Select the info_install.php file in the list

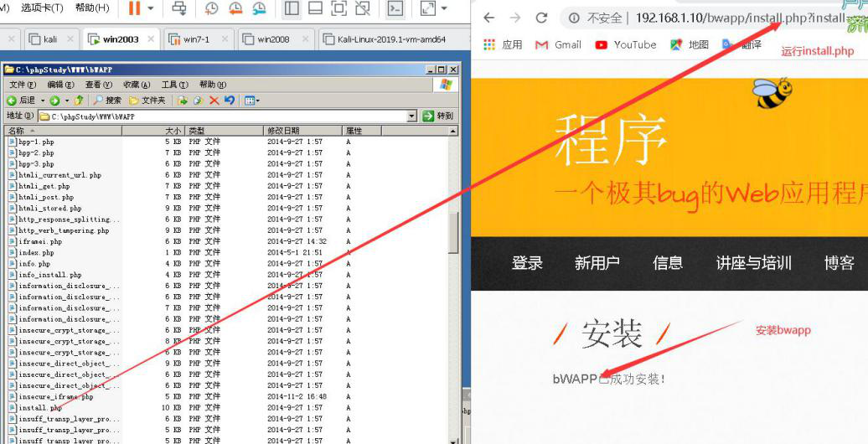click(x=49, y=275)
